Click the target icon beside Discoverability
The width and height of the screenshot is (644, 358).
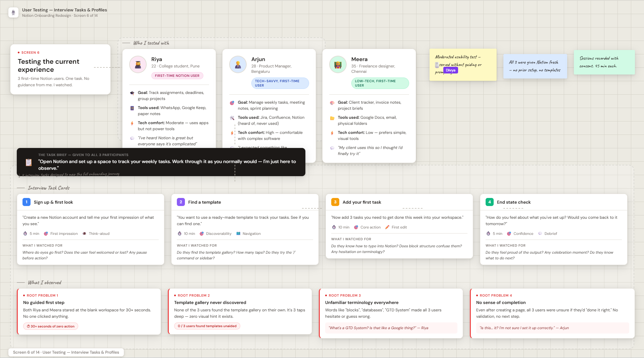(202, 234)
